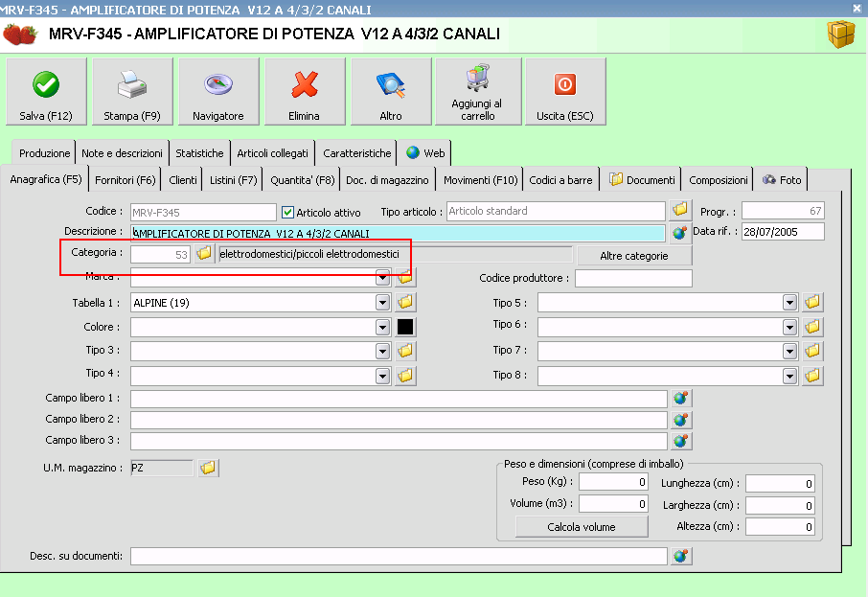Click the Stampa (F9) printer button
Screen dimensions: 868x597
(x=132, y=91)
